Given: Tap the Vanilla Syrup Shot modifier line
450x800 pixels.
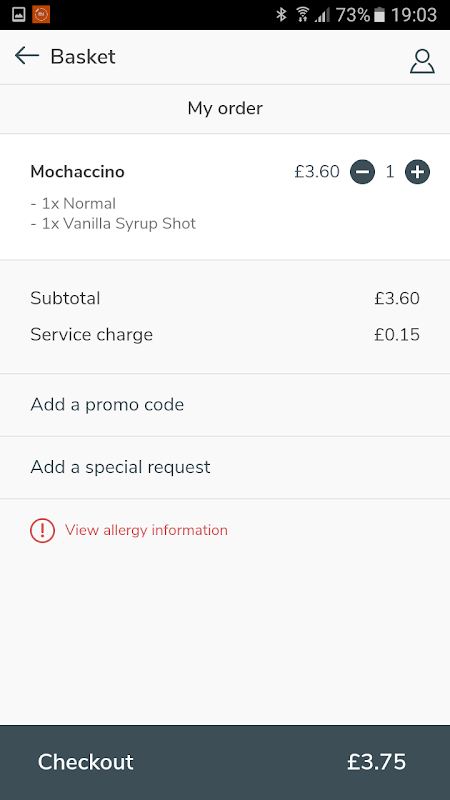Looking at the screenshot, I should 113,223.
